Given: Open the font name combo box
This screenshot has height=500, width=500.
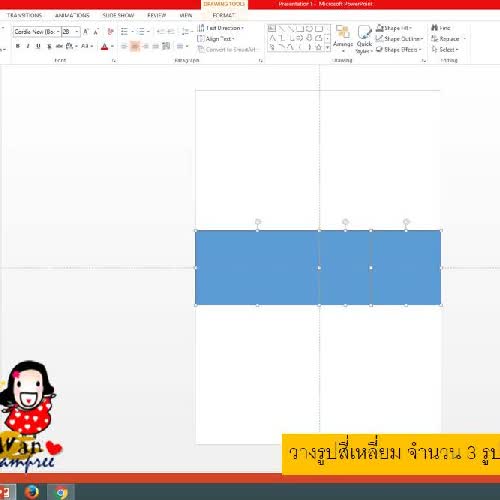Looking at the screenshot, I should click(37, 32).
